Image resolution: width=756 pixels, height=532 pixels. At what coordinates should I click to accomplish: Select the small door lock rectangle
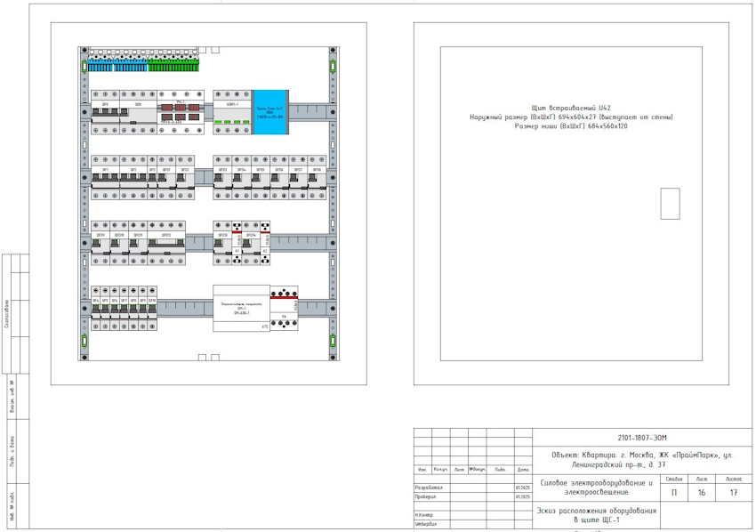point(670,204)
